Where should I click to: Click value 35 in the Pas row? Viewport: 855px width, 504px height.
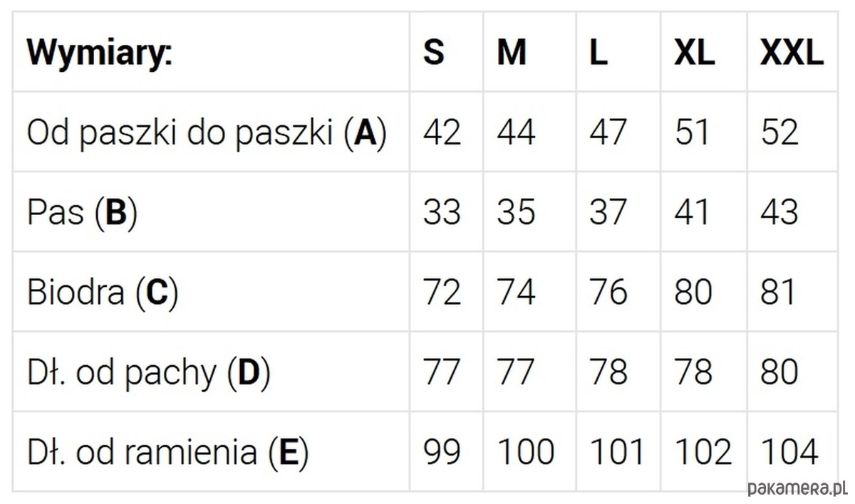click(516, 212)
